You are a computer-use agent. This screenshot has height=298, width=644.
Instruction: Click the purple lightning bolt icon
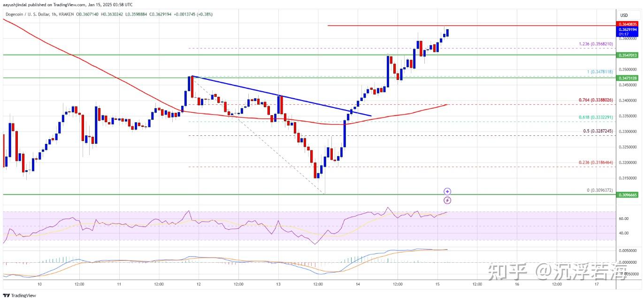pos(447,200)
